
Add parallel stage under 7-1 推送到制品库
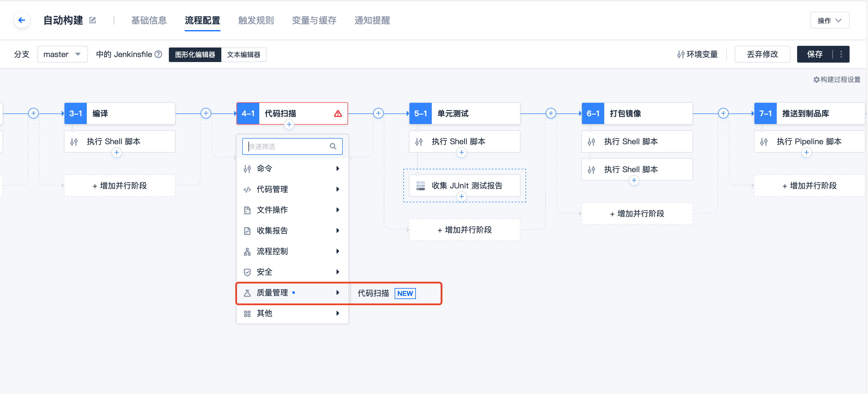(809, 186)
